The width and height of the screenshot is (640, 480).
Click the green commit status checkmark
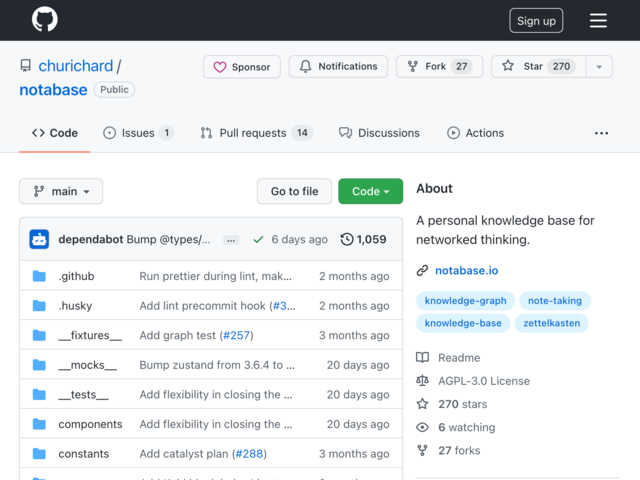click(258, 239)
